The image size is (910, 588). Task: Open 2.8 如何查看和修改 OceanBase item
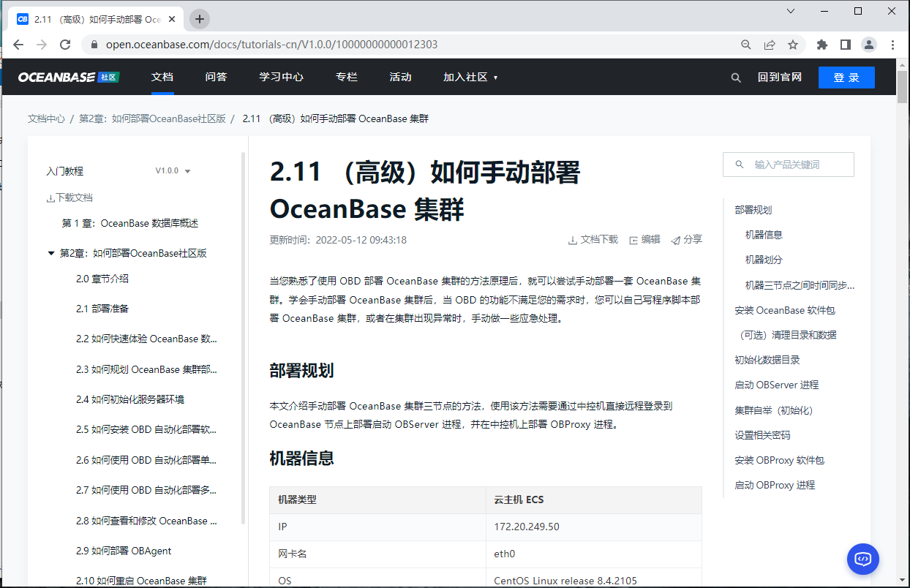pos(146,521)
